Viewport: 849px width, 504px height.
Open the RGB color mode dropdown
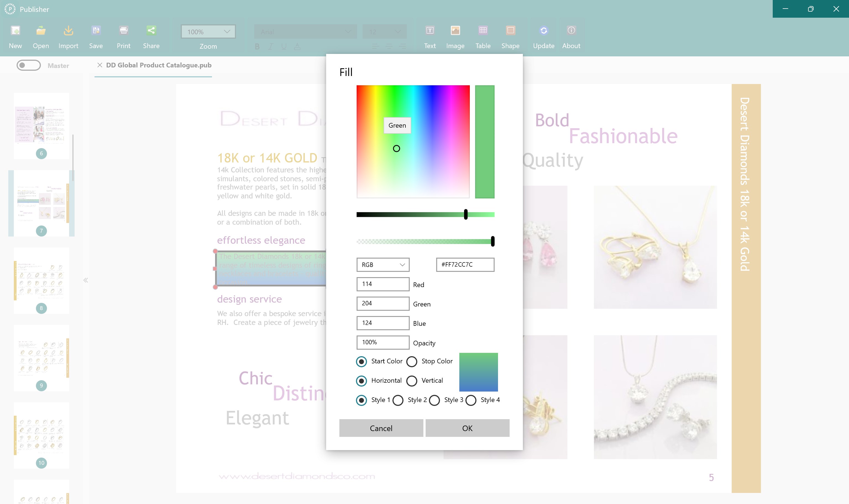click(x=382, y=265)
